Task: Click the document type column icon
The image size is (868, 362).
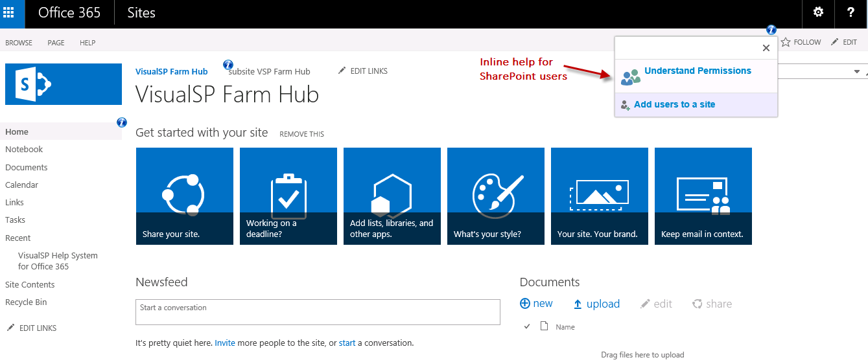Action: click(x=545, y=326)
